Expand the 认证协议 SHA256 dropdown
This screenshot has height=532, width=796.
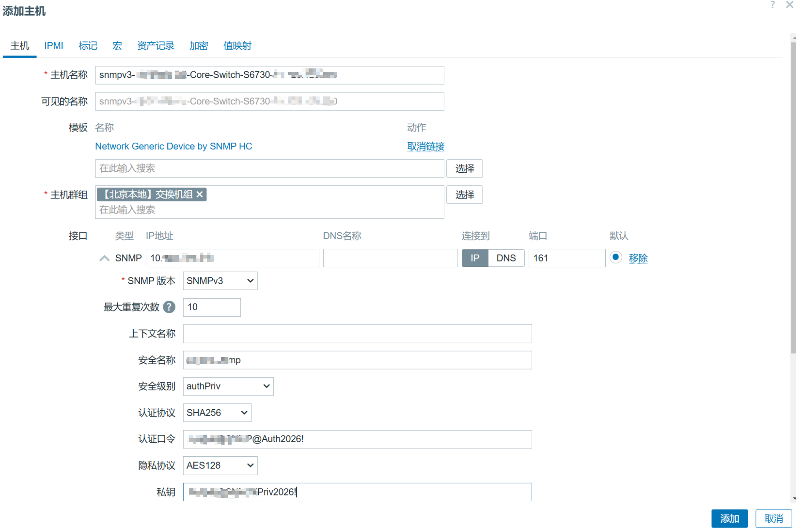coord(217,413)
